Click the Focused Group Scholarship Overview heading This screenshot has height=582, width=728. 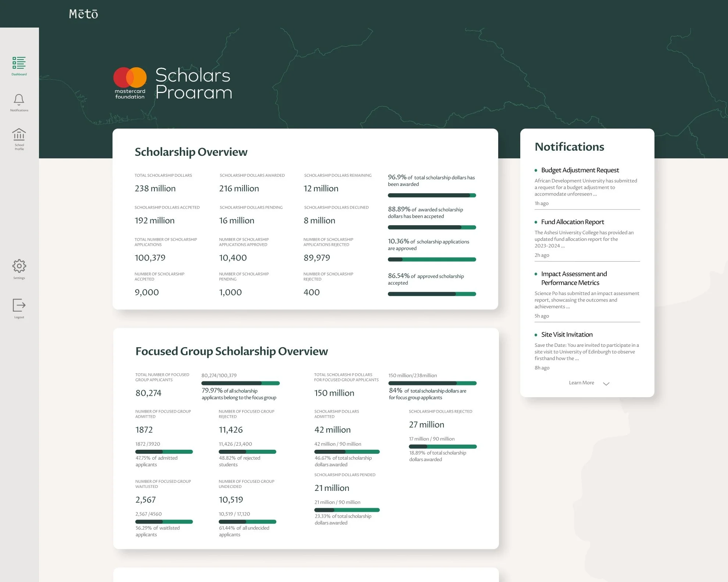(x=231, y=351)
